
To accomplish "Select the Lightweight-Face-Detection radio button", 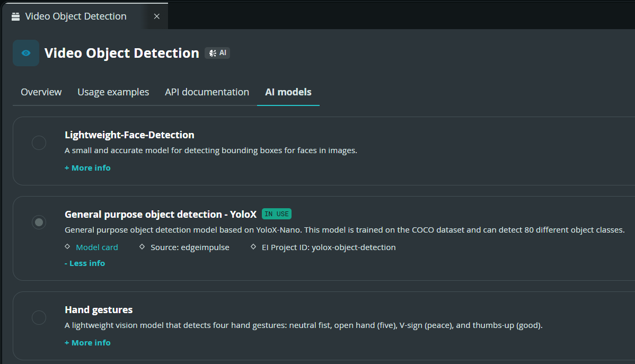I will pos(39,143).
